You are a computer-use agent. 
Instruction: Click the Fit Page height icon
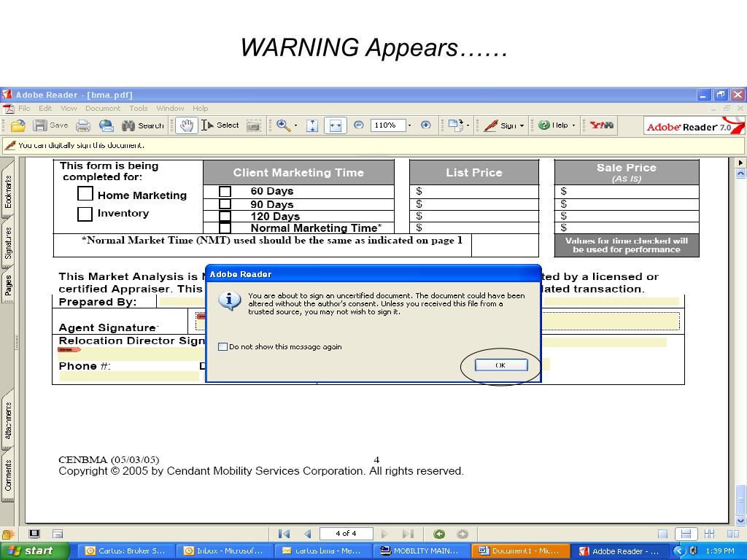point(312,125)
